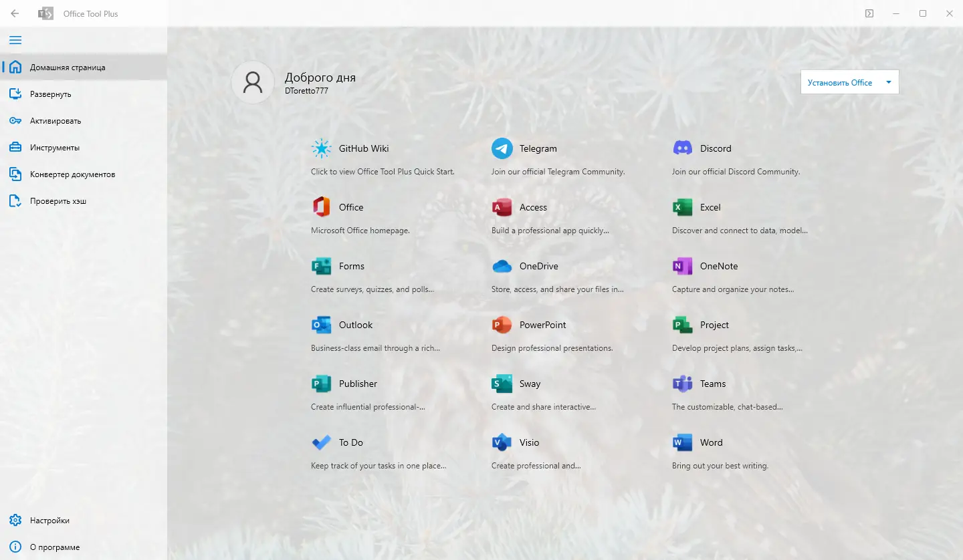
Task: Click 'Store, access, and share your files' description
Action: 558,289
